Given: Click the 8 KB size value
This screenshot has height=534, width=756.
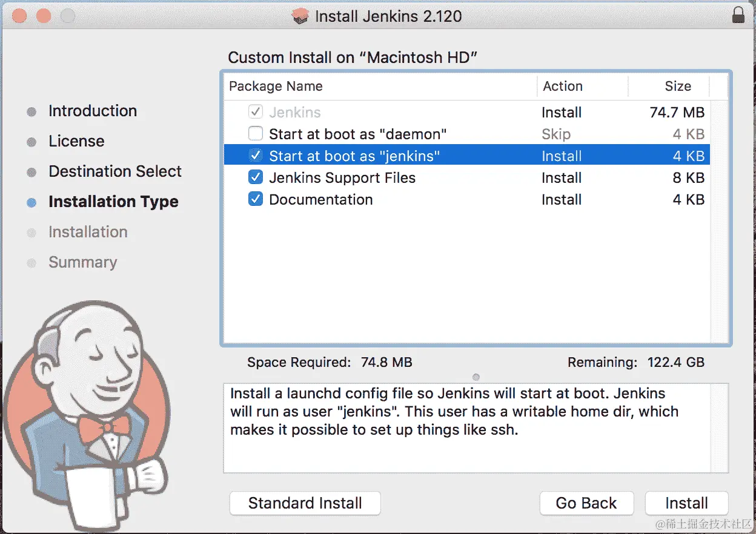Looking at the screenshot, I should pos(689,177).
